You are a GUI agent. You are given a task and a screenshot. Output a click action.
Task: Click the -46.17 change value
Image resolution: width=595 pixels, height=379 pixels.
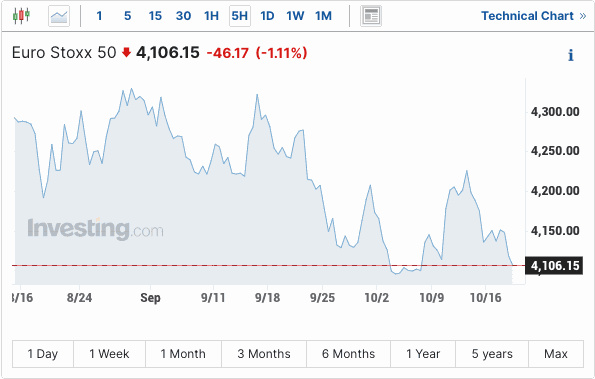coord(228,53)
